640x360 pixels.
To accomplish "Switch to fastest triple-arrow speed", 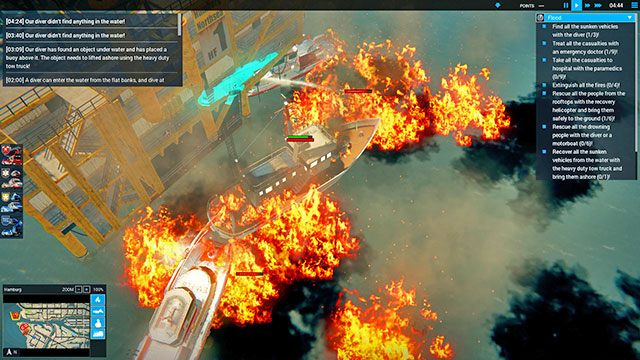I will pos(598,5).
